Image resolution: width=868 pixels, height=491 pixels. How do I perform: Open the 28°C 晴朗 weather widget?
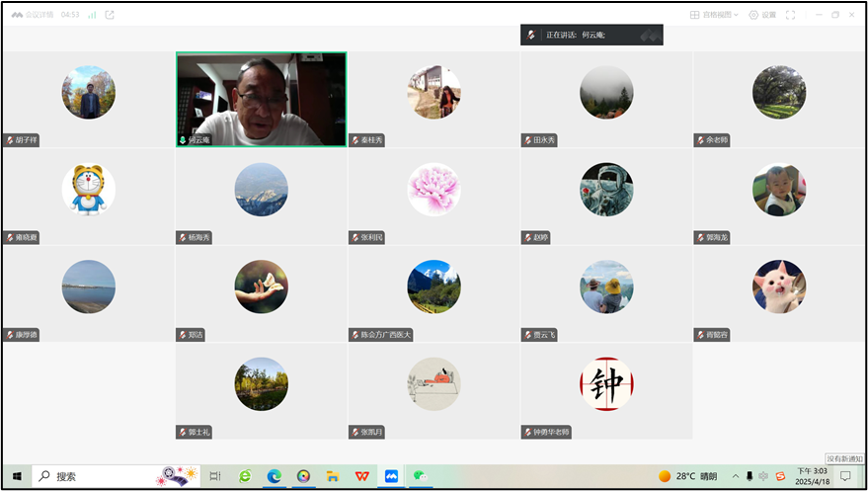point(688,476)
